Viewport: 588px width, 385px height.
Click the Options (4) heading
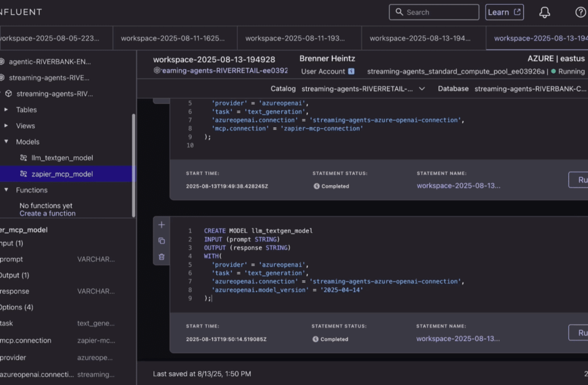16,307
